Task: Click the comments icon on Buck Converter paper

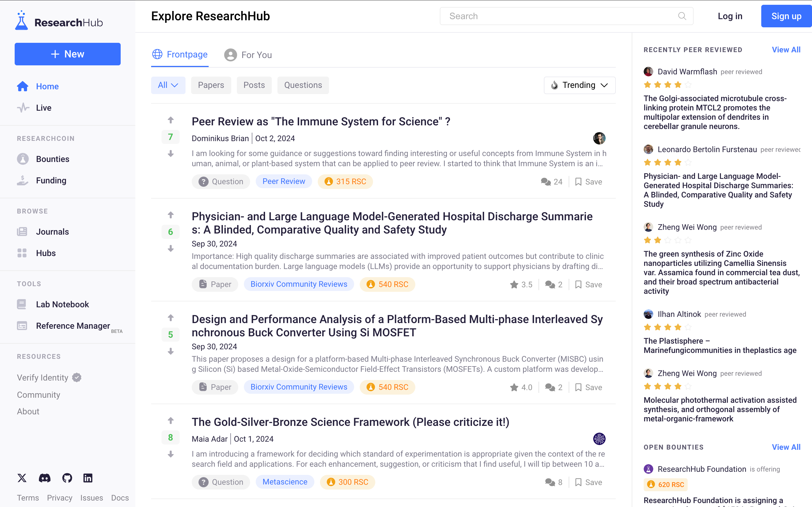Action: [x=550, y=387]
